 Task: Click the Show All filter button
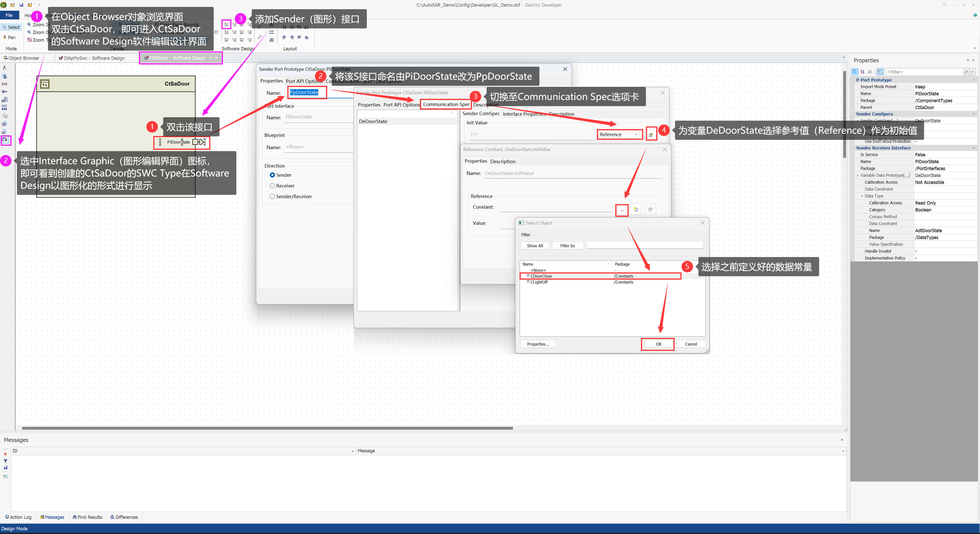(x=535, y=246)
